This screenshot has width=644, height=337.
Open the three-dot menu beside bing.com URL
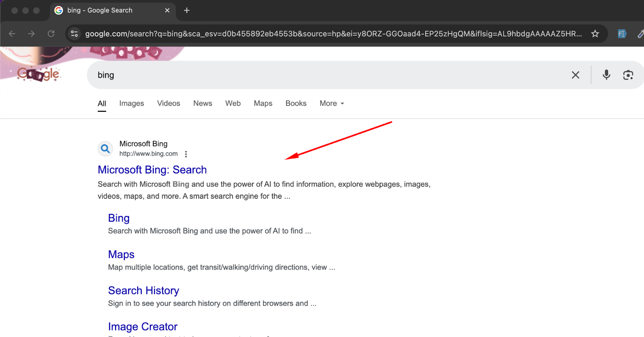(186, 154)
